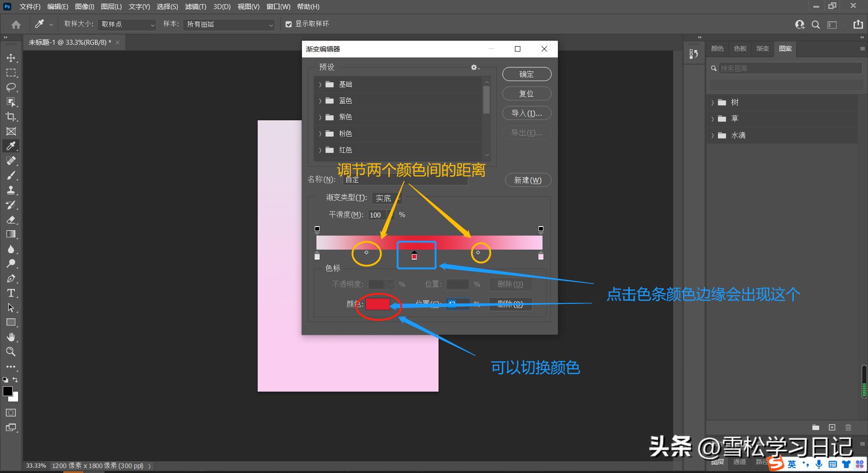Select the Eraser tool
This screenshot has width=868, height=473.
[11, 220]
